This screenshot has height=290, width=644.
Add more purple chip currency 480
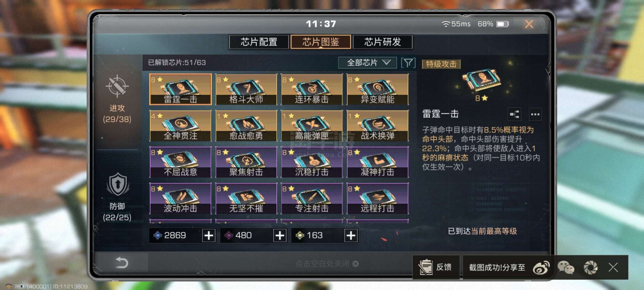pyautogui.click(x=280, y=236)
